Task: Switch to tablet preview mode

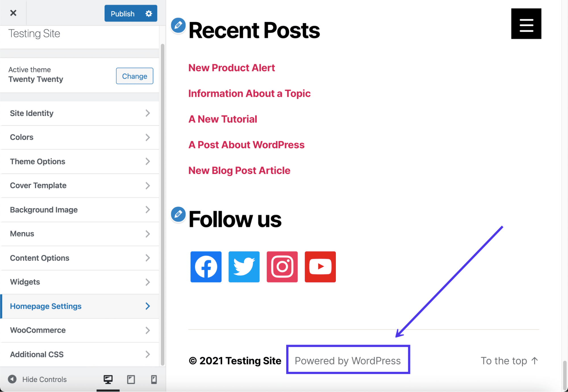Action: pos(131,380)
